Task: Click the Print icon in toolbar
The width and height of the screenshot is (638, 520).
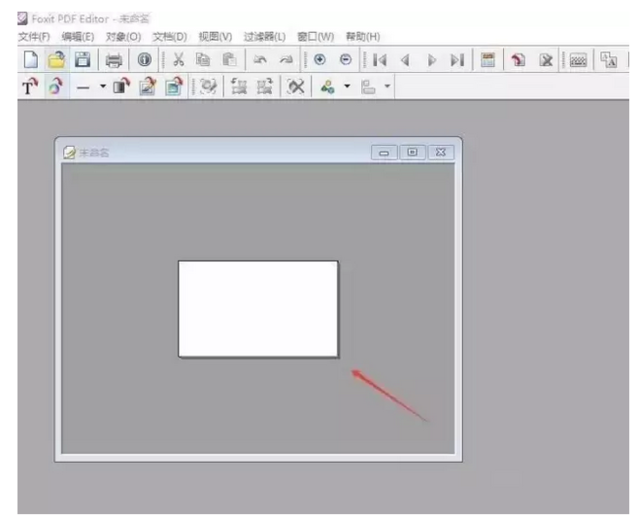Action: click(113, 60)
